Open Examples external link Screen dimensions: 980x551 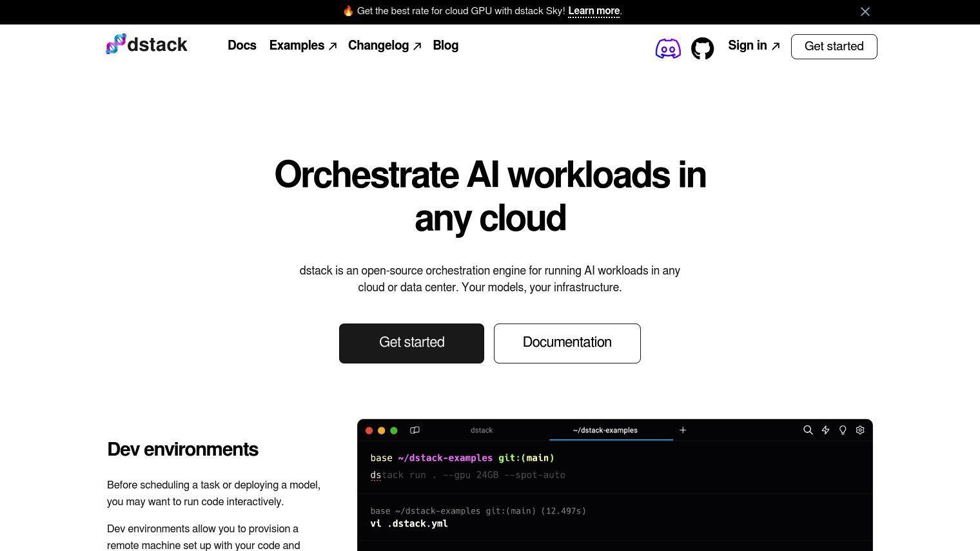click(302, 45)
